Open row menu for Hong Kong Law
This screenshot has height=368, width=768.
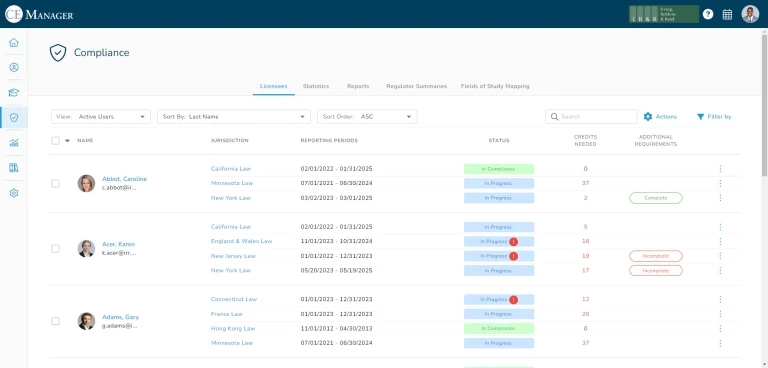[x=720, y=328]
